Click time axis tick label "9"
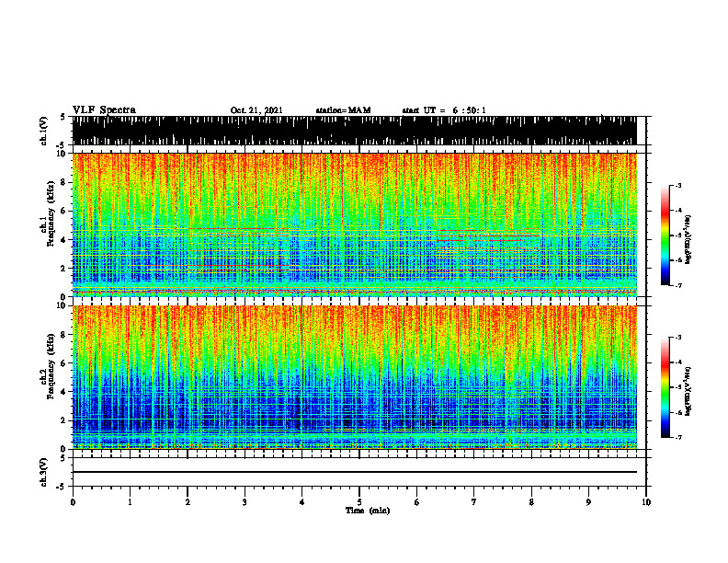 click(588, 502)
